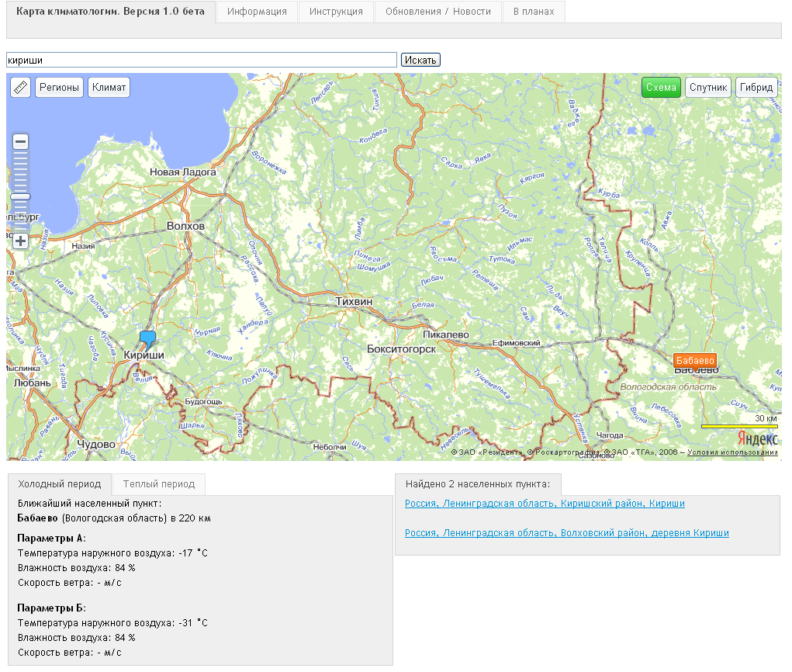Open link for Волховский район, деревня Кириши
Viewport: 792px width, 672px height.
click(x=566, y=533)
